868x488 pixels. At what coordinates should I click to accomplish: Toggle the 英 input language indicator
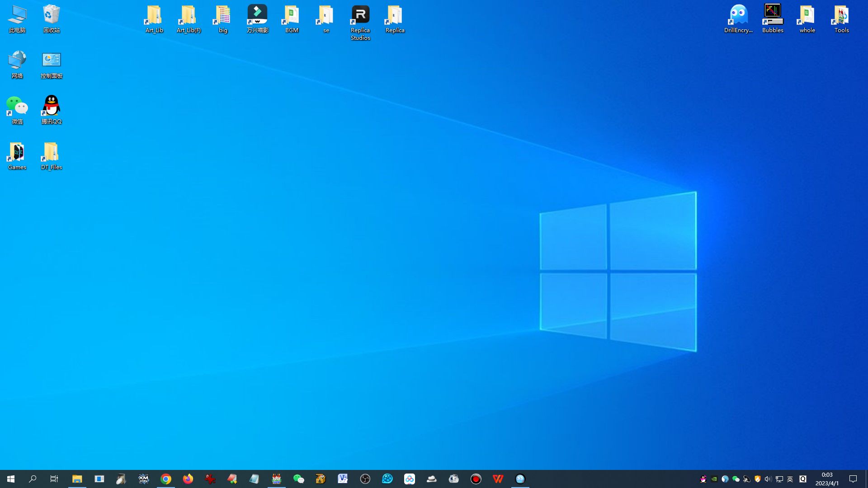(x=790, y=479)
